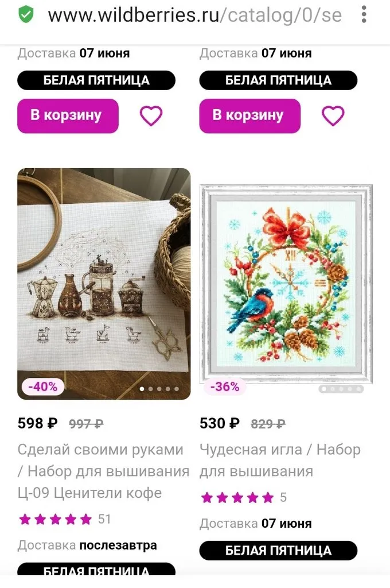Open the browser three-dot menu
Viewport: 390px width, 588px height.
tap(364, 14)
